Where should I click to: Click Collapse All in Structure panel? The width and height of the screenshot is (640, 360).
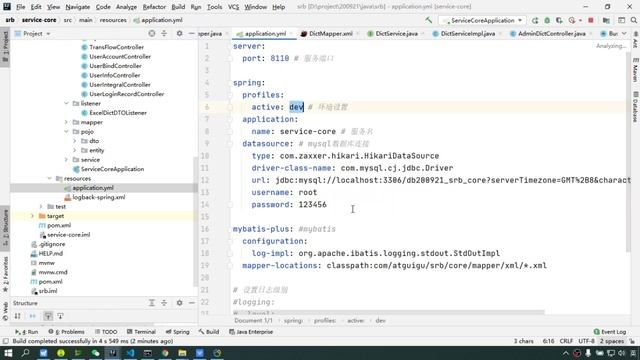(x=164, y=303)
